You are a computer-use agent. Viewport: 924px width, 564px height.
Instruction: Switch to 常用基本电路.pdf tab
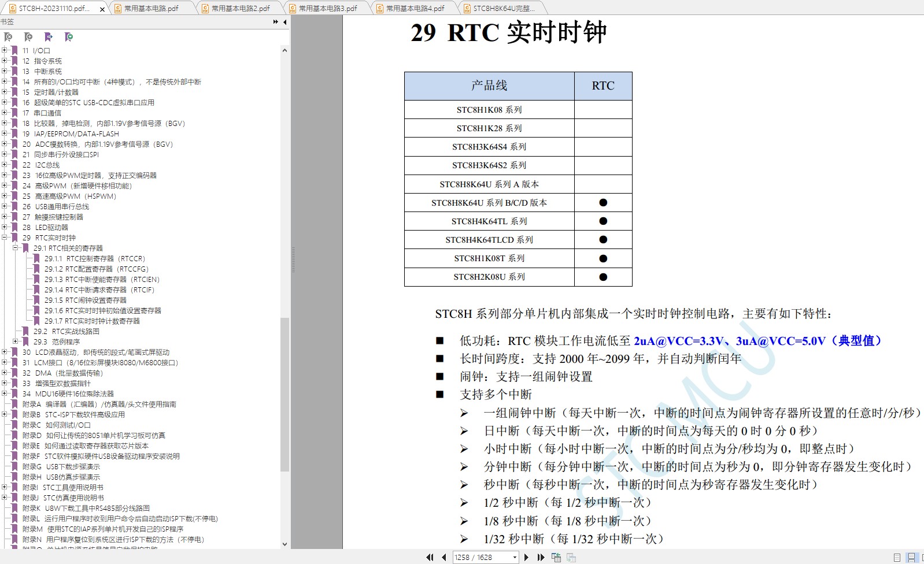(x=151, y=8)
